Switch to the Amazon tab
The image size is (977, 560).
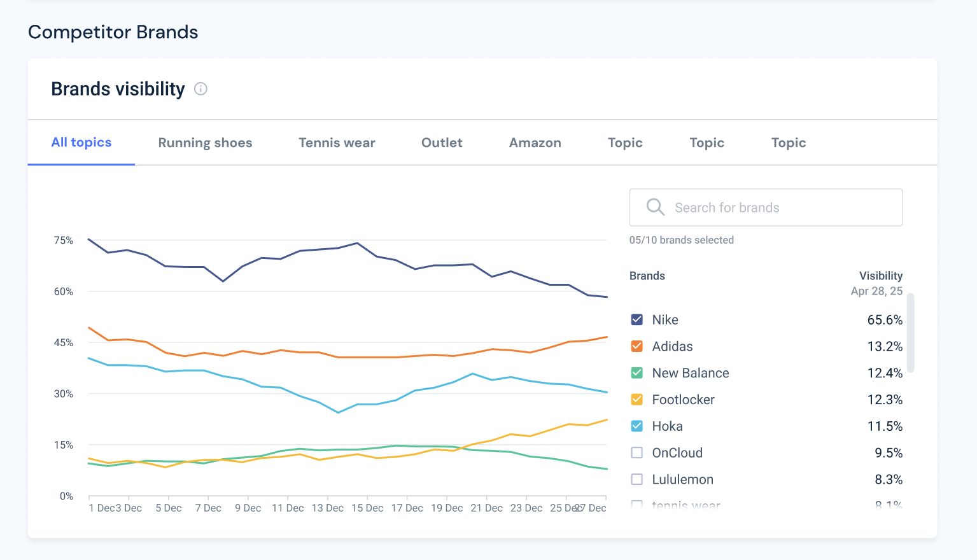535,143
